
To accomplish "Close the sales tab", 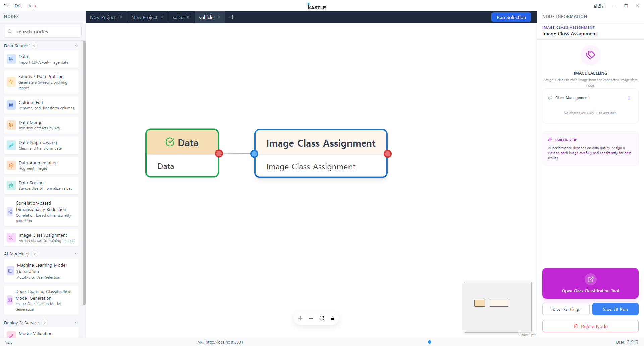I will coord(188,17).
